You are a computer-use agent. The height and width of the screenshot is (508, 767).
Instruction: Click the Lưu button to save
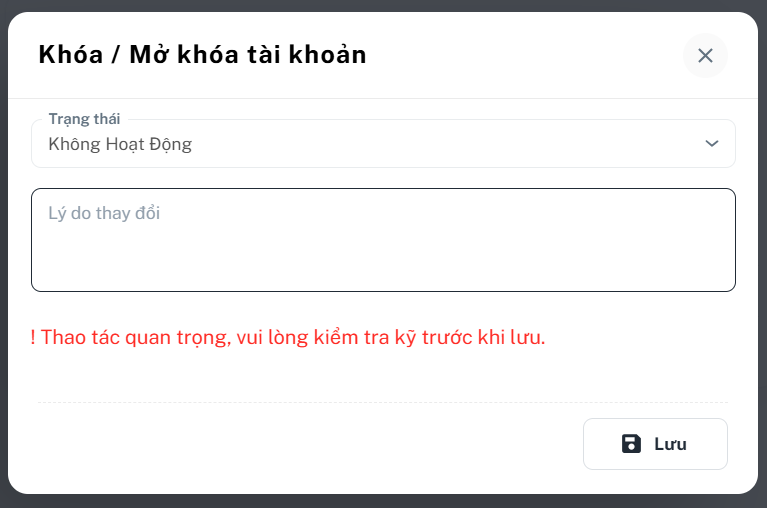[655, 444]
